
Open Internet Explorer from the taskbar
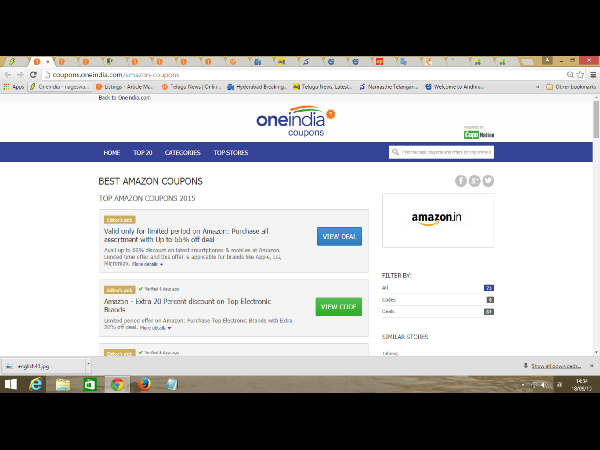37,384
